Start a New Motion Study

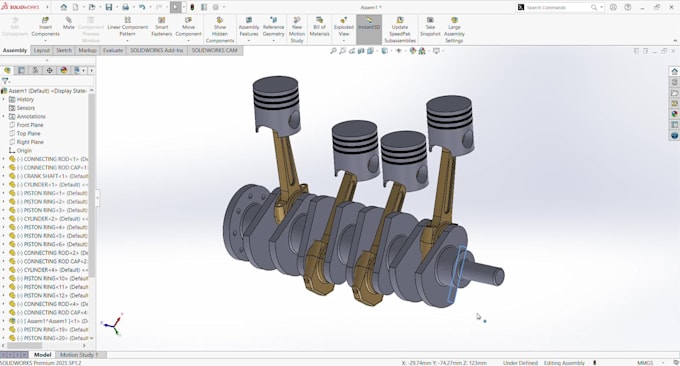297,30
